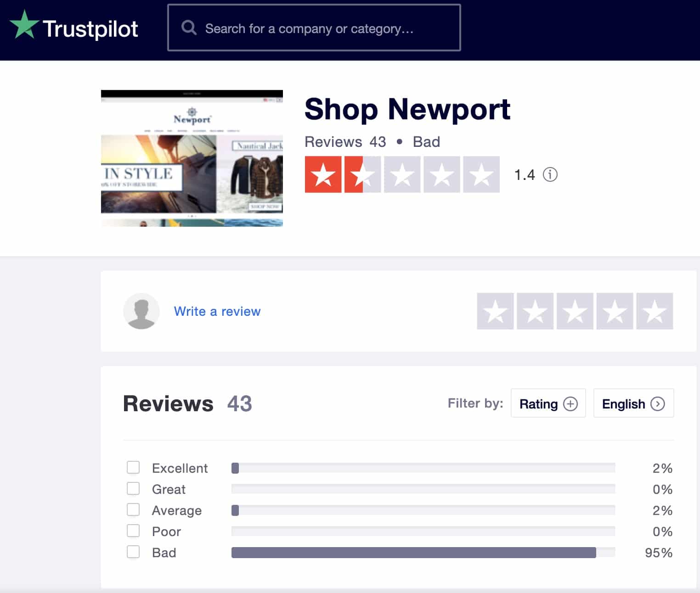Click the user avatar placeholder icon
This screenshot has height=593, width=700.
pyautogui.click(x=141, y=311)
